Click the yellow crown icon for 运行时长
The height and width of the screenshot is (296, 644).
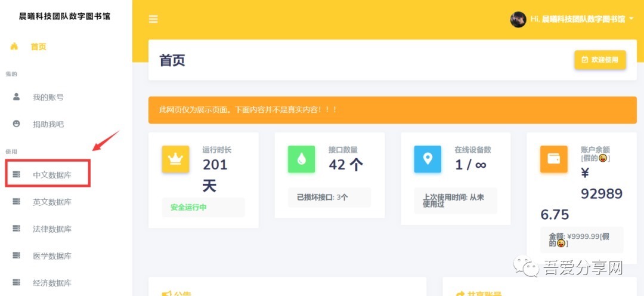pos(175,159)
